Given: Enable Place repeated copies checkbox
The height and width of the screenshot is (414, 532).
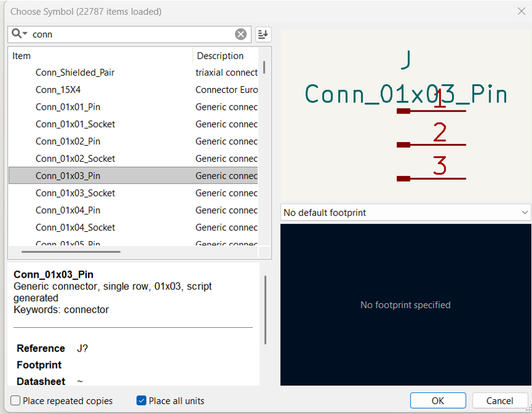Looking at the screenshot, I should (16, 400).
